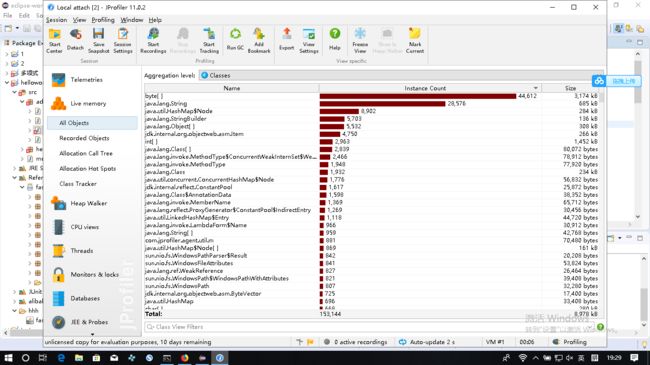650x365 pixels.
Task: Open the Telemetries section
Action: 86,80
